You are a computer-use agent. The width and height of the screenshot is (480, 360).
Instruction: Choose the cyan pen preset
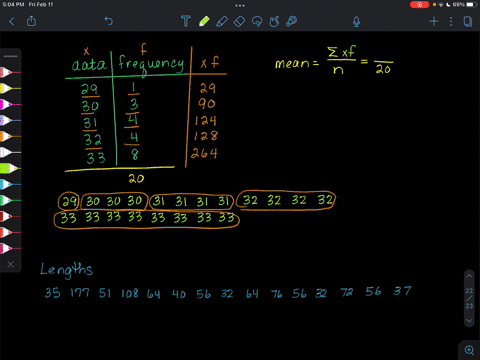(x=10, y=184)
